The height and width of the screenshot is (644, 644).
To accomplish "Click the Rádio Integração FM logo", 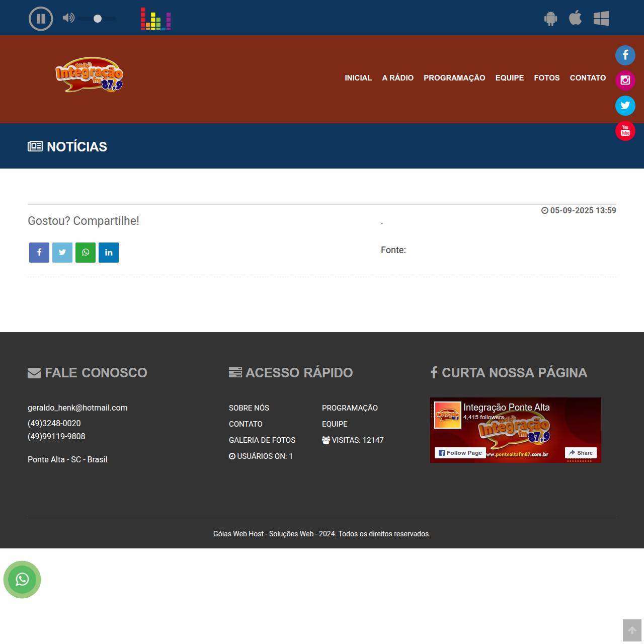I will (x=89, y=75).
